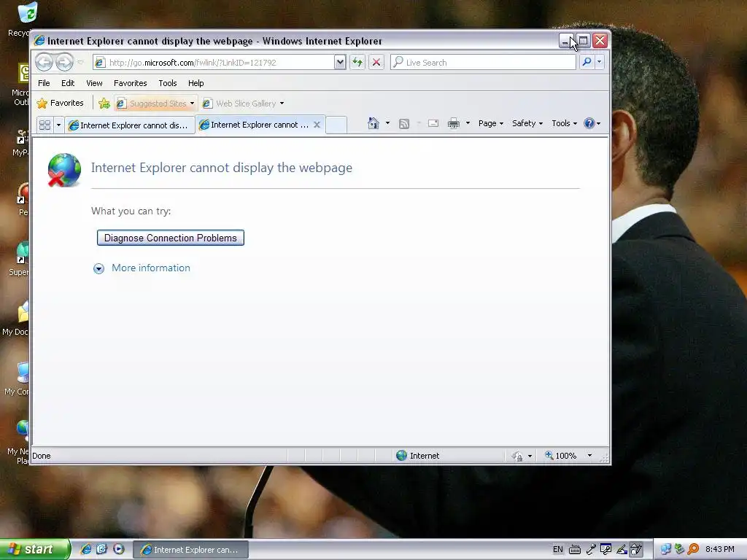
Task: Expand the address bar history dropdown
Action: tap(340, 63)
